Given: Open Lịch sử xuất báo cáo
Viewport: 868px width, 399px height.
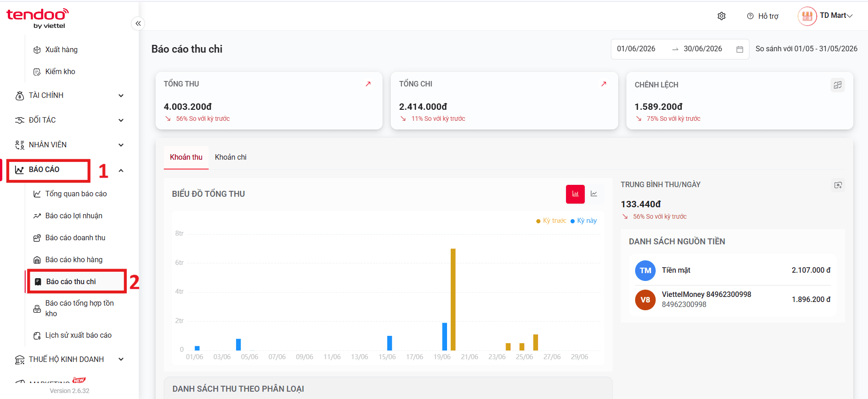Looking at the screenshot, I should [78, 335].
